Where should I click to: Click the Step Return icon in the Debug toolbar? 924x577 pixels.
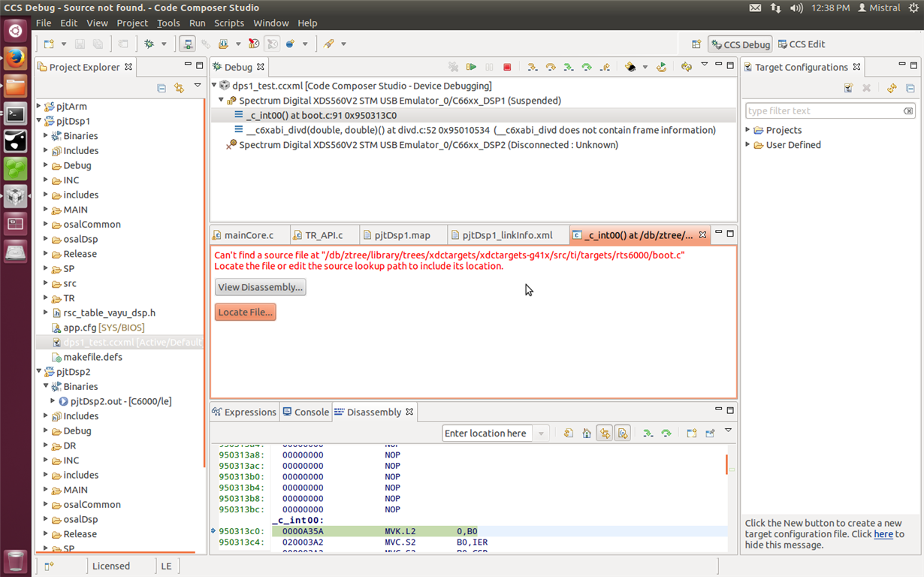[x=605, y=67]
